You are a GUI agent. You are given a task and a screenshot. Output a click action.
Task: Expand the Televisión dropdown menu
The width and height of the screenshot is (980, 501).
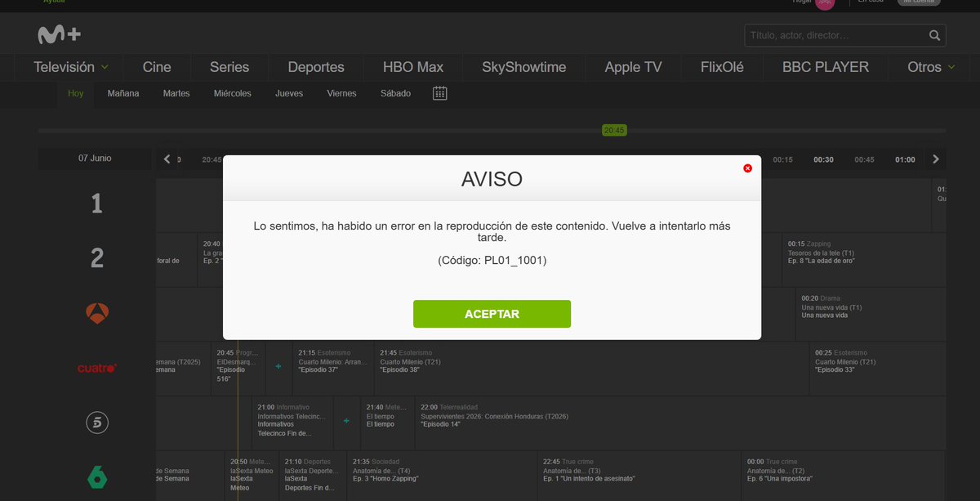coord(72,67)
